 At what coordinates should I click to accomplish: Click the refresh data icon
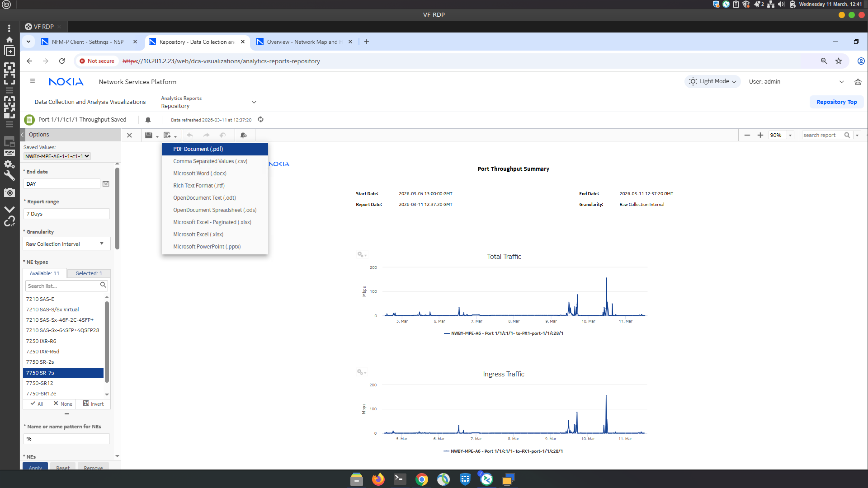click(261, 120)
